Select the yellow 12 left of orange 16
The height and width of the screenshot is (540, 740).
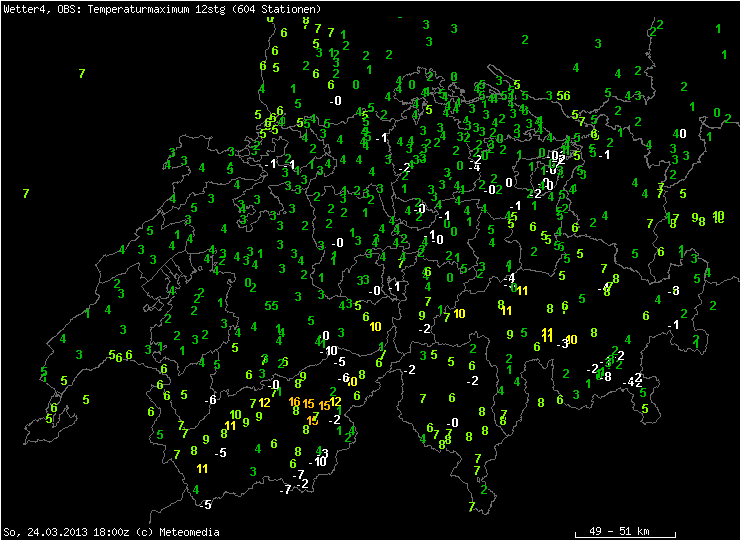coord(265,403)
